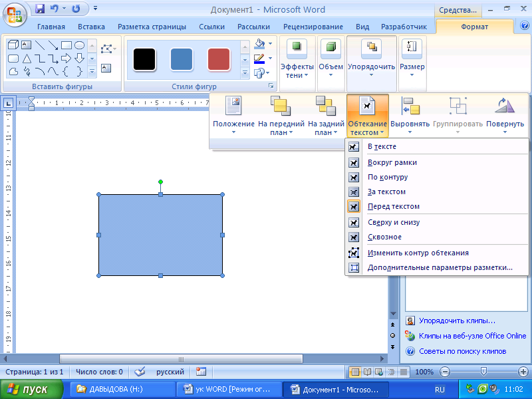Switch to Outline view

tap(392, 372)
